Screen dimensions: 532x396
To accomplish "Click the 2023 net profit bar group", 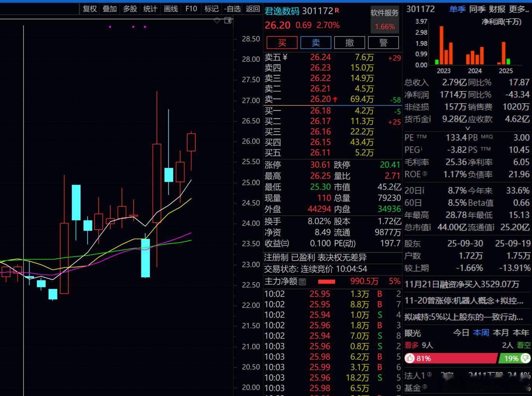I will tap(445, 45).
